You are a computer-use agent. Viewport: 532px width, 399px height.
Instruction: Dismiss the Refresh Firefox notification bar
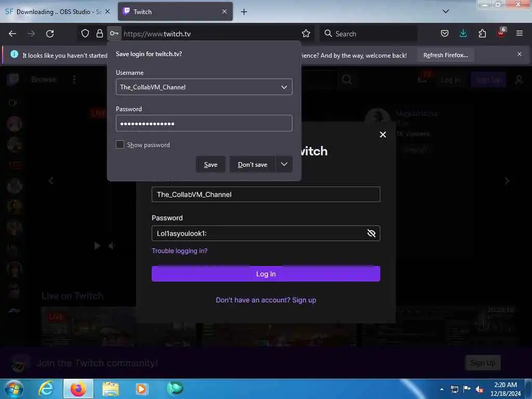520,54
